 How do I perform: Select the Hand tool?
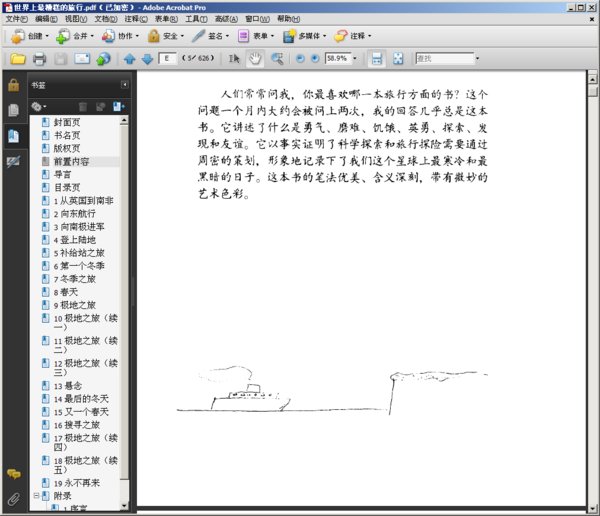256,59
